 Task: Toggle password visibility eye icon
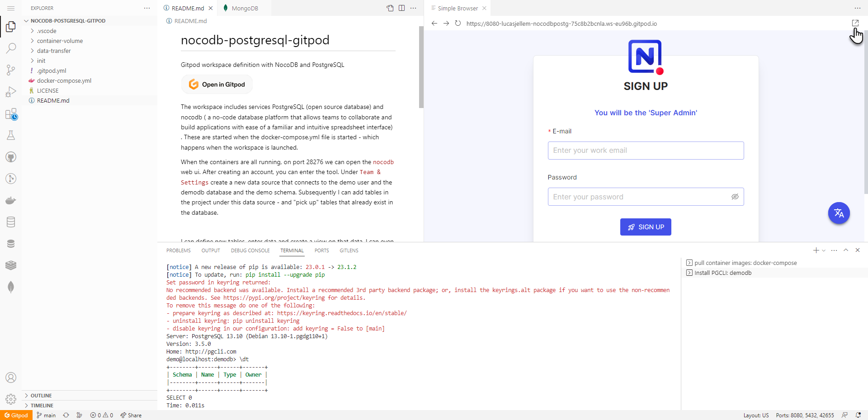click(x=735, y=197)
